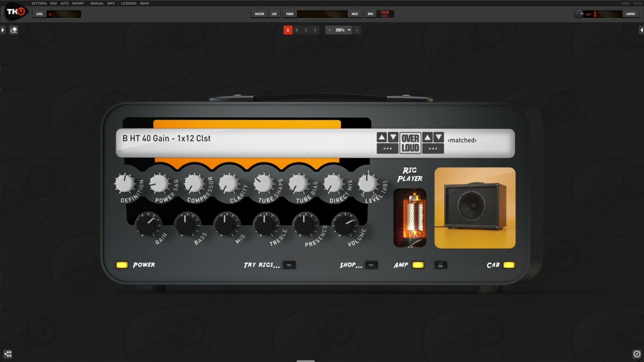This screenshot has height=362, width=644.
Task: Click the Master button
Action: [260, 14]
